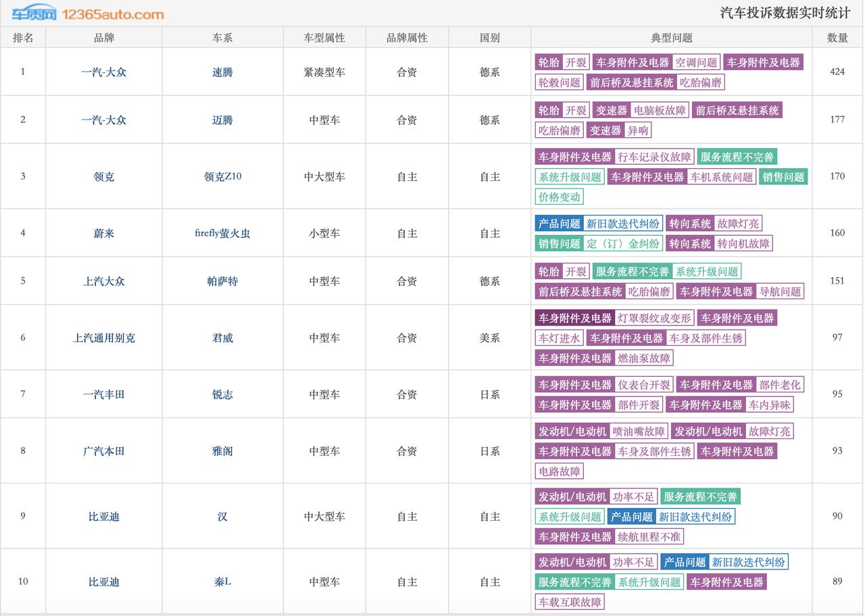Click the 灯罩裂纹或变形 issue tag
Screen dimensions: 865x616
click(x=654, y=318)
